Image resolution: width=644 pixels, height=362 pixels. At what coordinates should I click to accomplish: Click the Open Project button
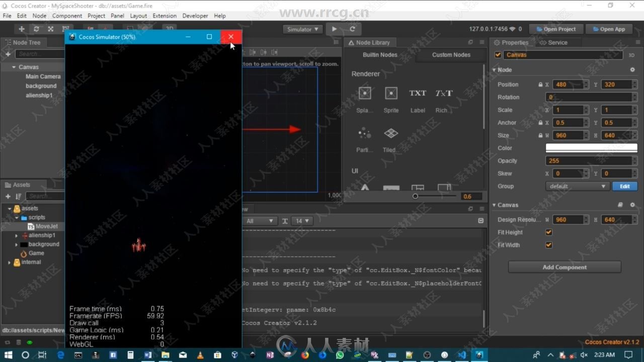(x=556, y=29)
